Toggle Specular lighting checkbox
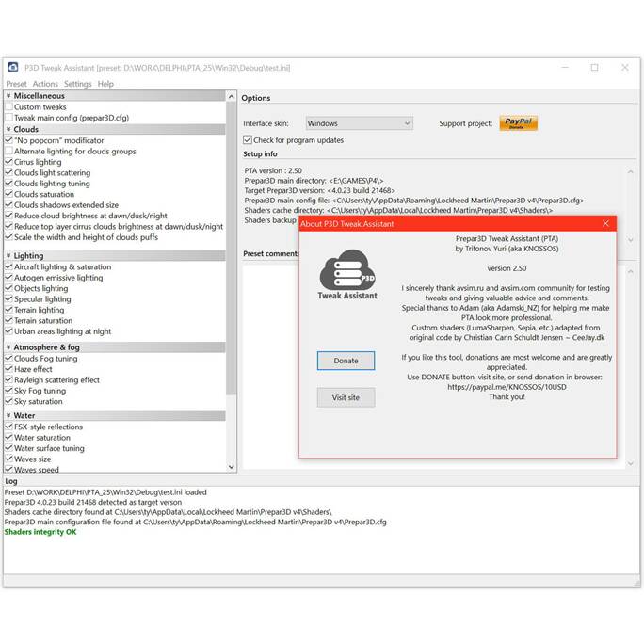644x644 pixels. tap(9, 299)
